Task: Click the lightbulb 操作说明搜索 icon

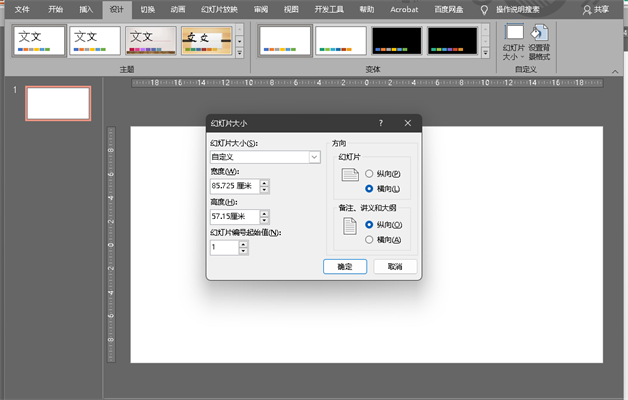Action: click(x=485, y=9)
